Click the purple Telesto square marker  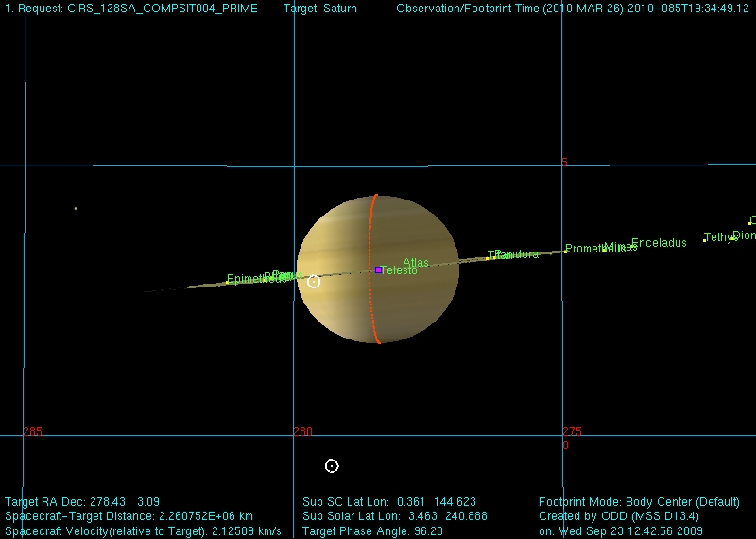tap(378, 269)
